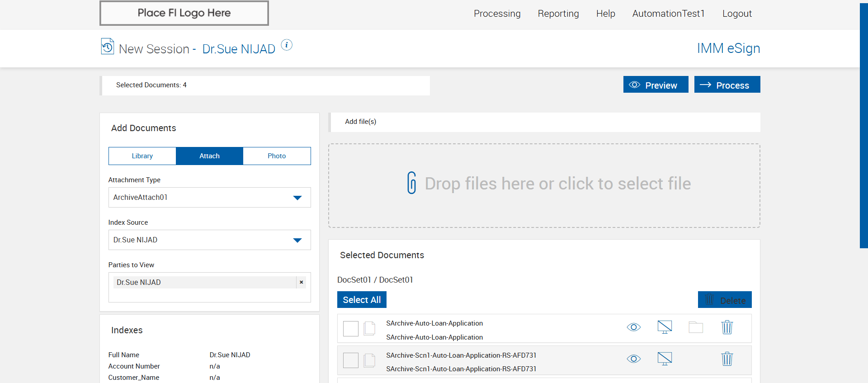
Task: Click the 'Add file(s)' heading
Action: point(361,122)
